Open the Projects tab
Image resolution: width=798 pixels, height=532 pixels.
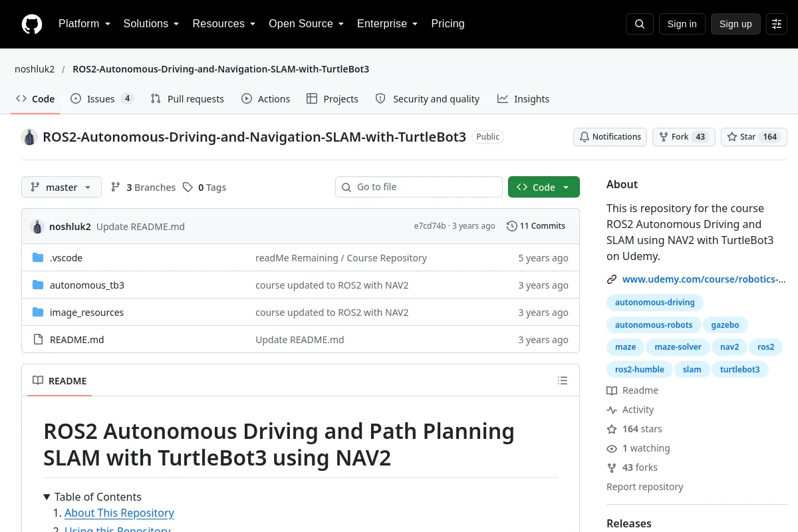[x=332, y=99]
